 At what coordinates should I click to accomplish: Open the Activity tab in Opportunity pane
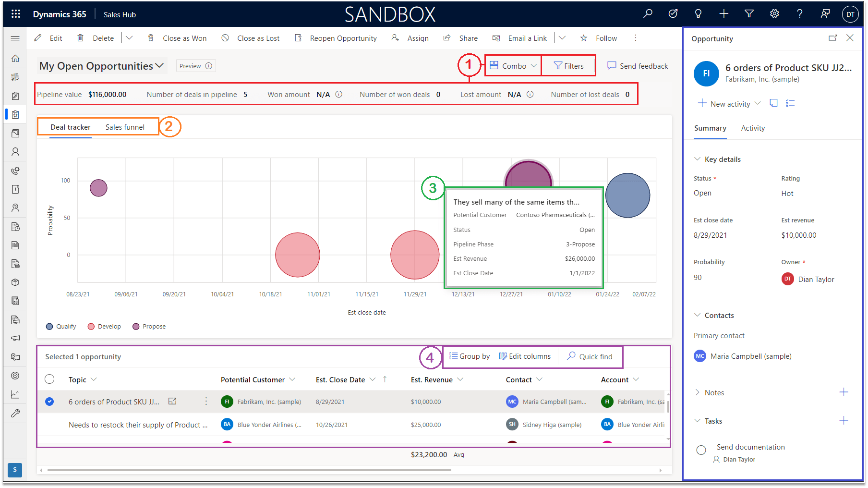point(753,128)
